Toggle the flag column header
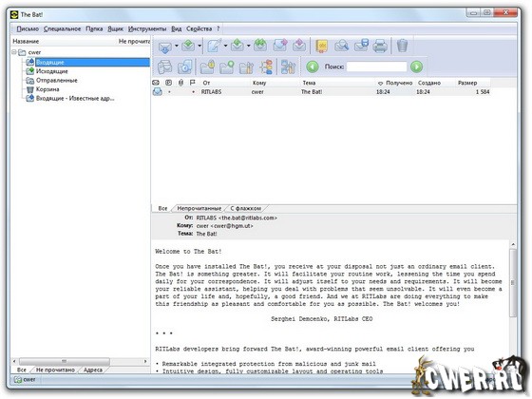Viewport: 532px width, 399px height. tap(192, 83)
